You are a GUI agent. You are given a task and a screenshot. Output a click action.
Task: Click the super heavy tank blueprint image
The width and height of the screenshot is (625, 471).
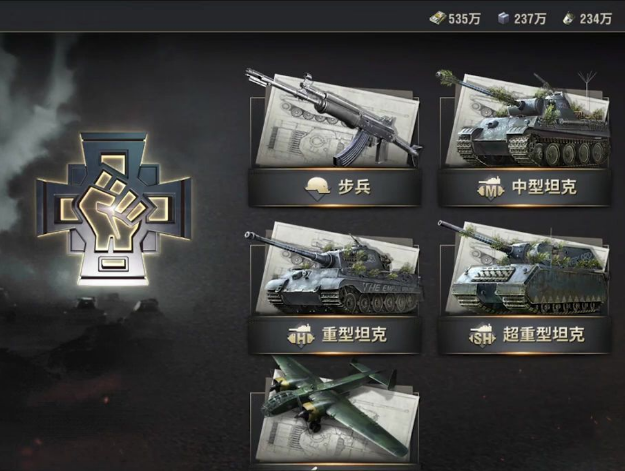pyautogui.click(x=525, y=268)
